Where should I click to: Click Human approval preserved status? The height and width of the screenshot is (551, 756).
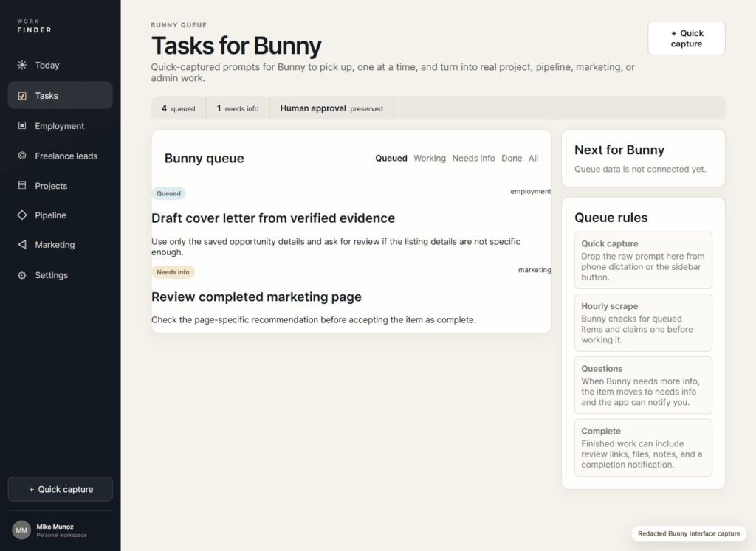pyautogui.click(x=331, y=108)
